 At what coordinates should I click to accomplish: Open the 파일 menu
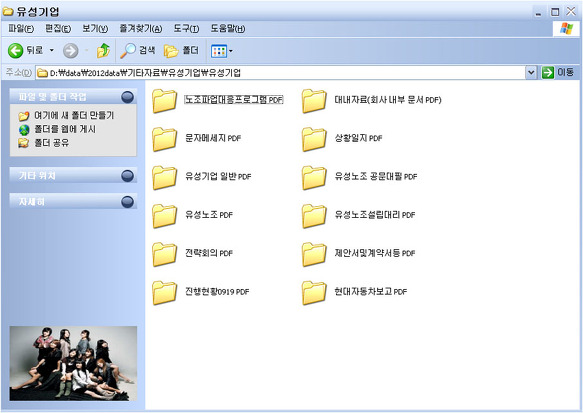tap(21, 29)
